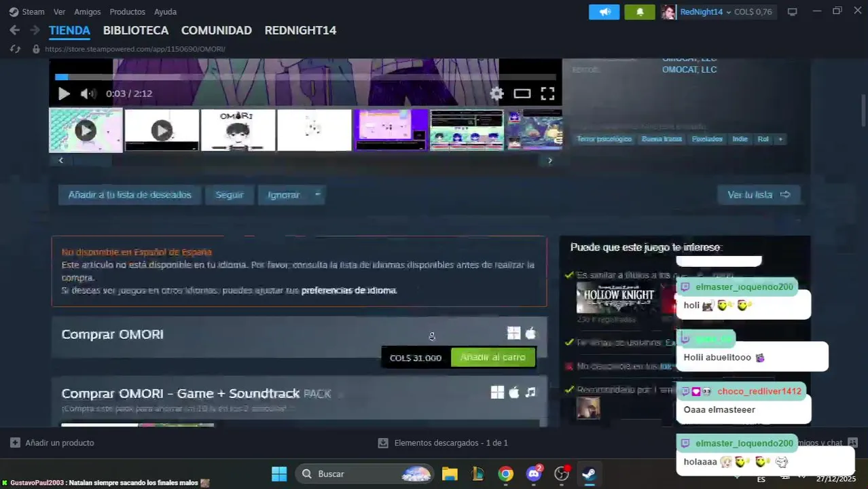Switch to the BIBLIOTECA tab
Viewport: 868px width, 489px height.
pyautogui.click(x=136, y=31)
